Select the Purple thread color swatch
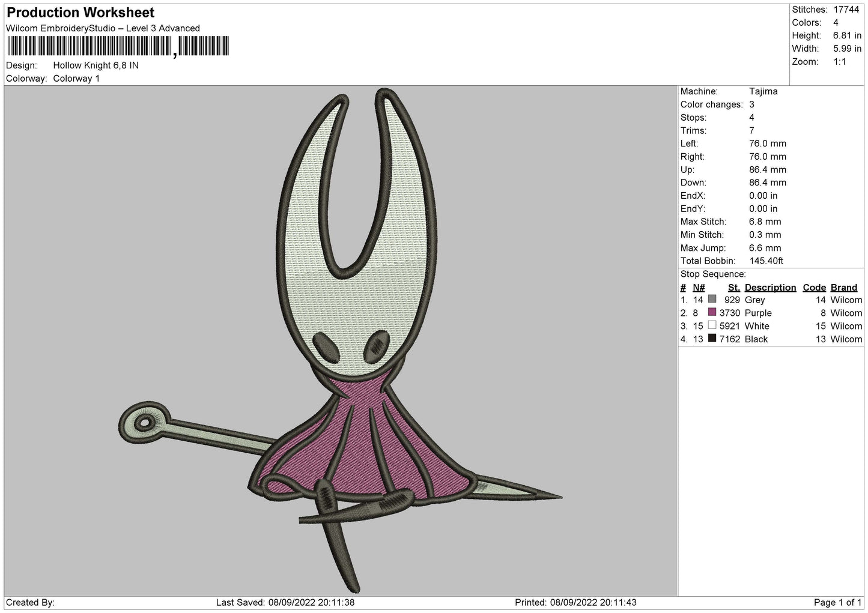This screenshot has height=613, width=868. [x=712, y=312]
